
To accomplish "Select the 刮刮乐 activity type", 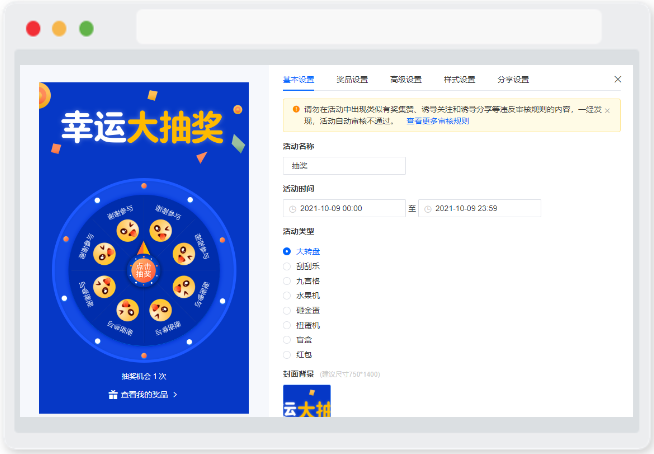I will (x=302, y=266).
